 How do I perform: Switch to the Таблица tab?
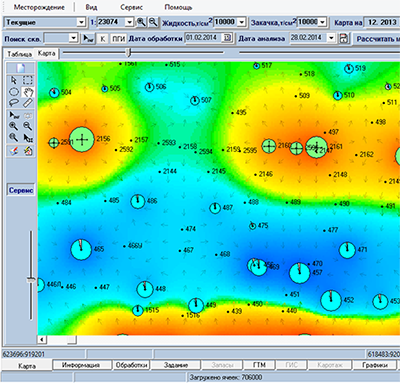pyautogui.click(x=20, y=54)
